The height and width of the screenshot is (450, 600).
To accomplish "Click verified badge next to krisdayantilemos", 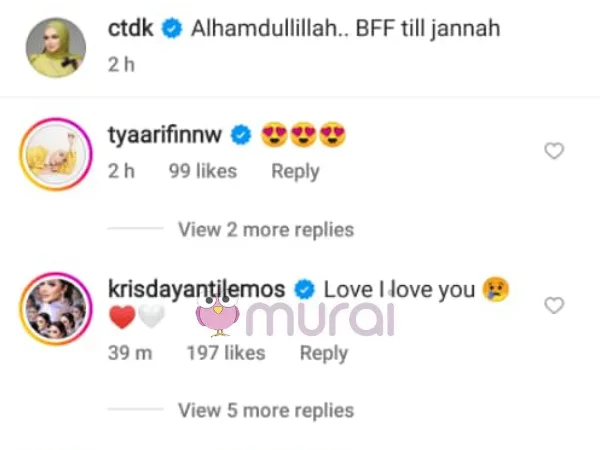I will click(x=304, y=289).
